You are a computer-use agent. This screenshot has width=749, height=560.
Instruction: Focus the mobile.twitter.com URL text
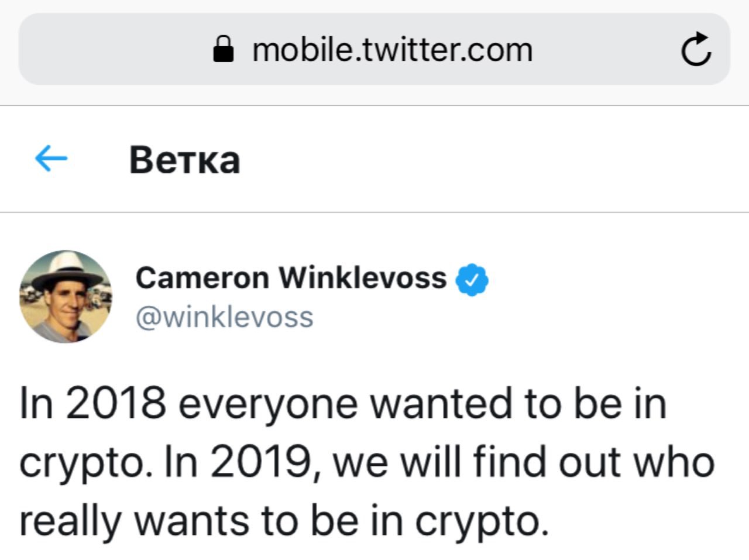click(x=392, y=50)
